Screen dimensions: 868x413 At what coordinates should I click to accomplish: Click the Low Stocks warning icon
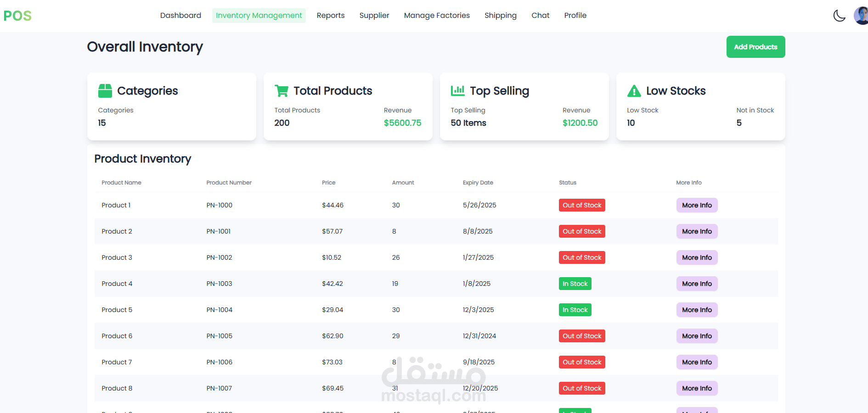click(x=634, y=91)
